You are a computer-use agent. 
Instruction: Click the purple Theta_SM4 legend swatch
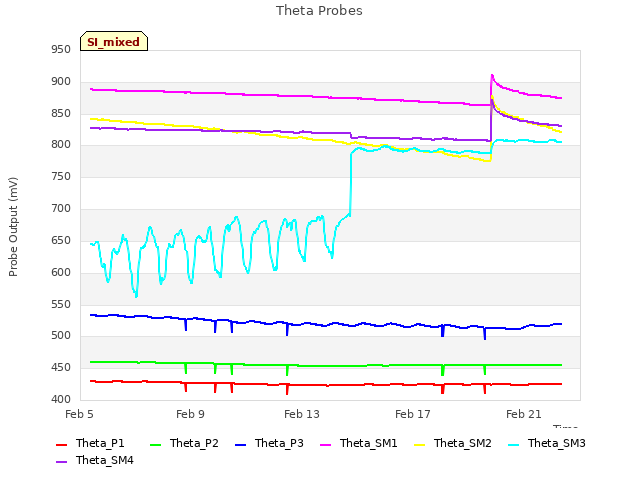(x=61, y=462)
